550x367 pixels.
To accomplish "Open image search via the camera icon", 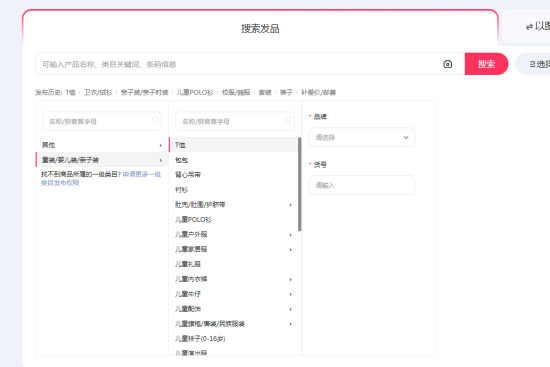I will 447,64.
